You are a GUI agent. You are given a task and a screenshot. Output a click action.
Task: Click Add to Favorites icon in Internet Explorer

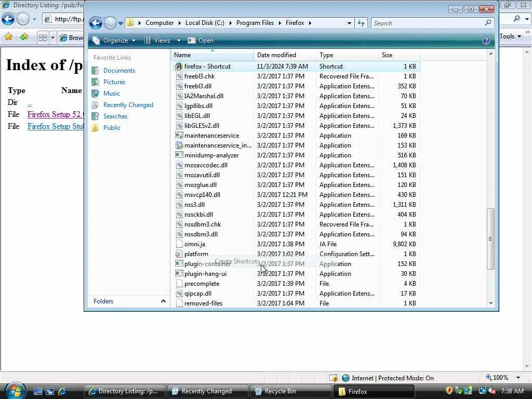[x=24, y=37]
